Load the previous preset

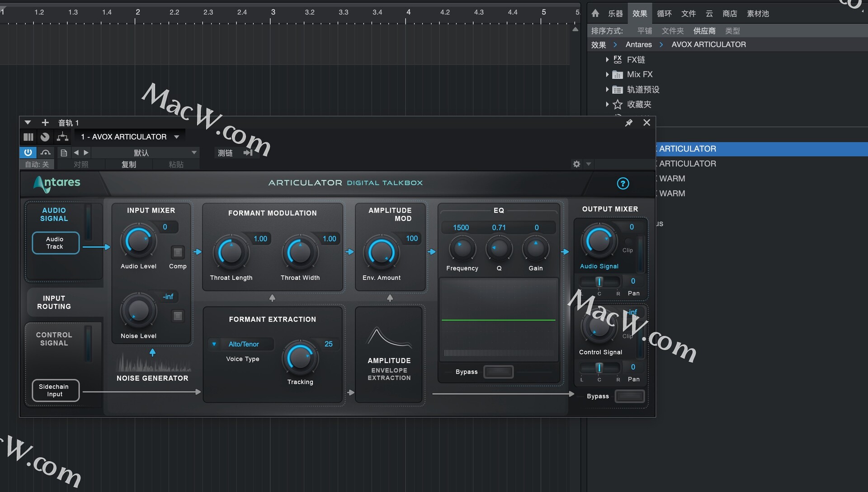(x=76, y=153)
